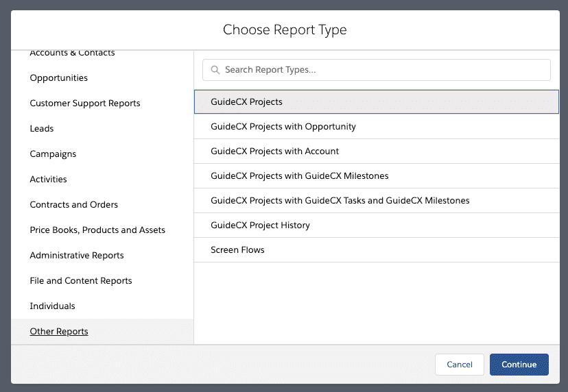Focus the Search Report Types field
This screenshot has width=568, height=392.
point(377,70)
